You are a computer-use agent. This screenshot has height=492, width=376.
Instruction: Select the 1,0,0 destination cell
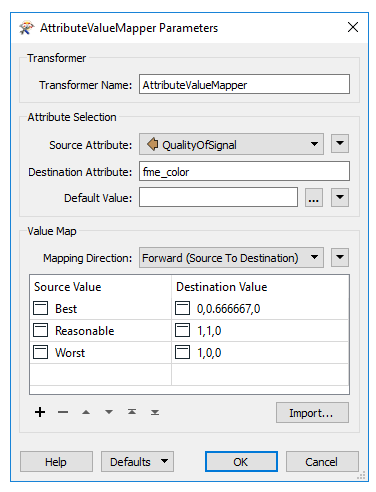pyautogui.click(x=260, y=352)
